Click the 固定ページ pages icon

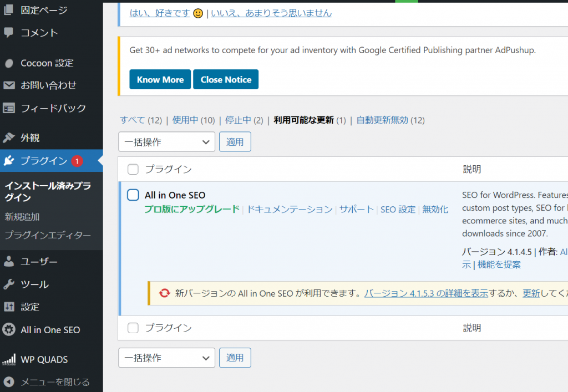(x=9, y=10)
